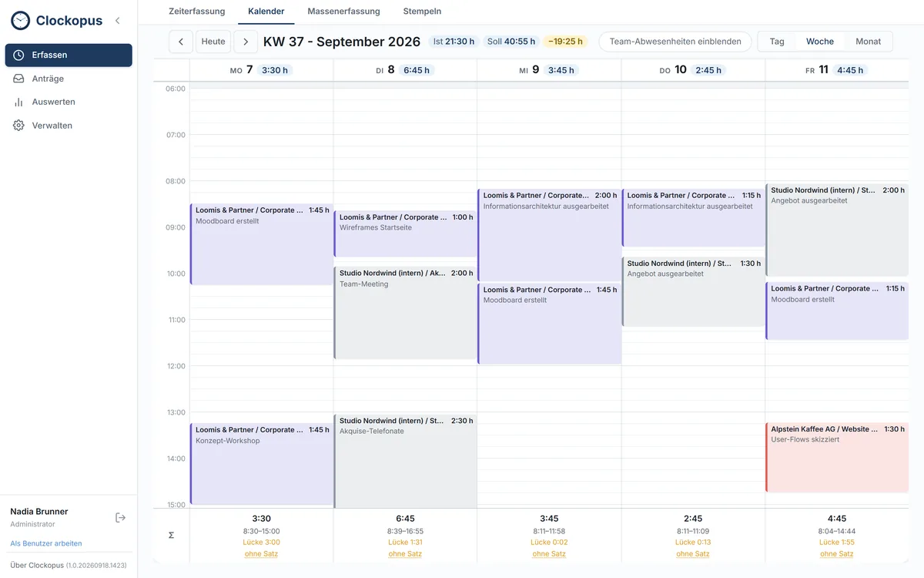Click the Nadia Brunner user name
Image resolution: width=924 pixels, height=578 pixels.
click(x=39, y=512)
